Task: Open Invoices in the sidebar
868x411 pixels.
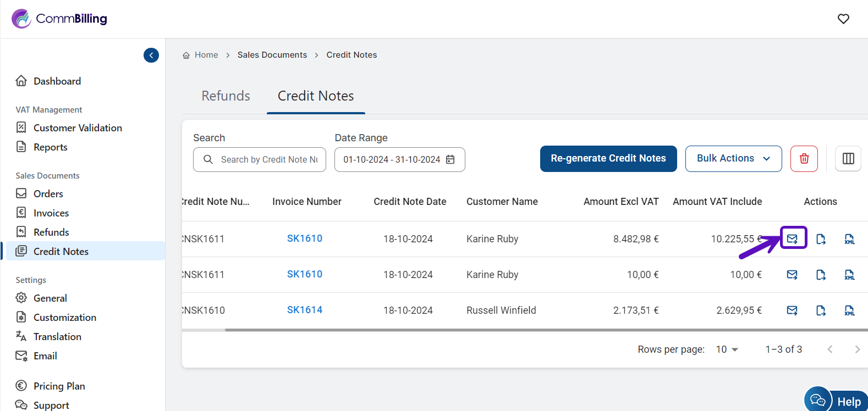Action: coord(51,213)
